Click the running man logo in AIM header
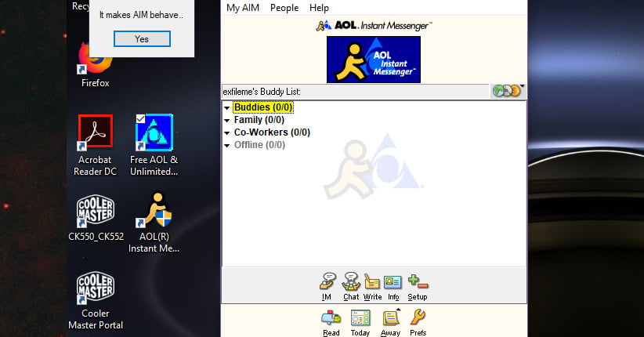Viewport: 644px width, 337px height. pos(324,26)
